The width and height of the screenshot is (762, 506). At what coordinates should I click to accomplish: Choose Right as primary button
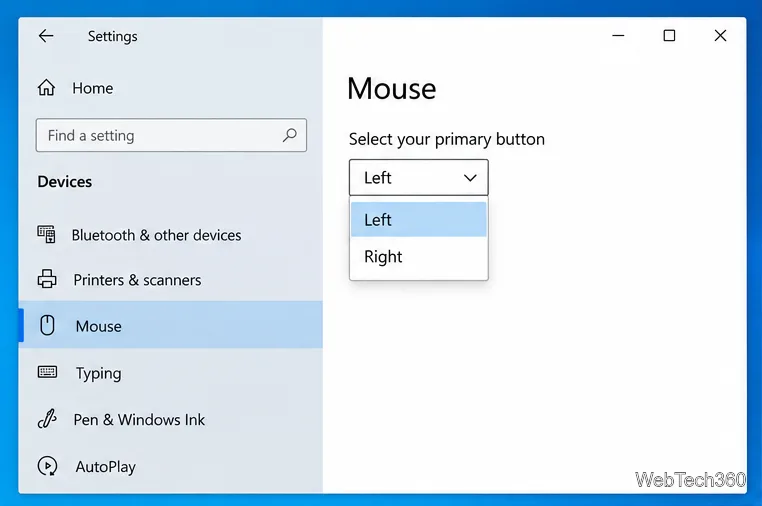coord(418,257)
